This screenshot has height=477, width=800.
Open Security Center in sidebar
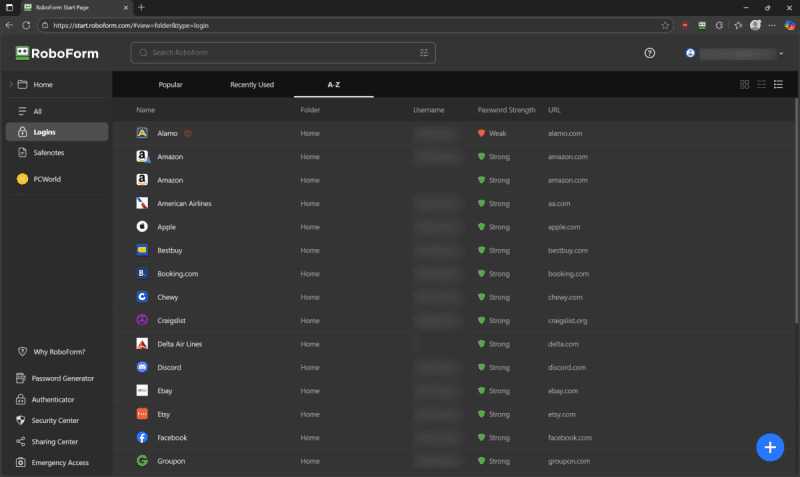pos(55,420)
